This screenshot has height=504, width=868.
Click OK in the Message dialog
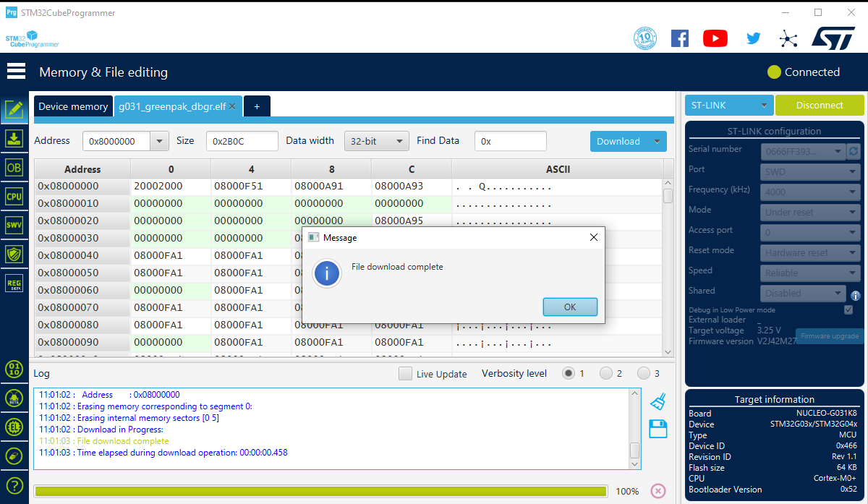[x=570, y=307]
